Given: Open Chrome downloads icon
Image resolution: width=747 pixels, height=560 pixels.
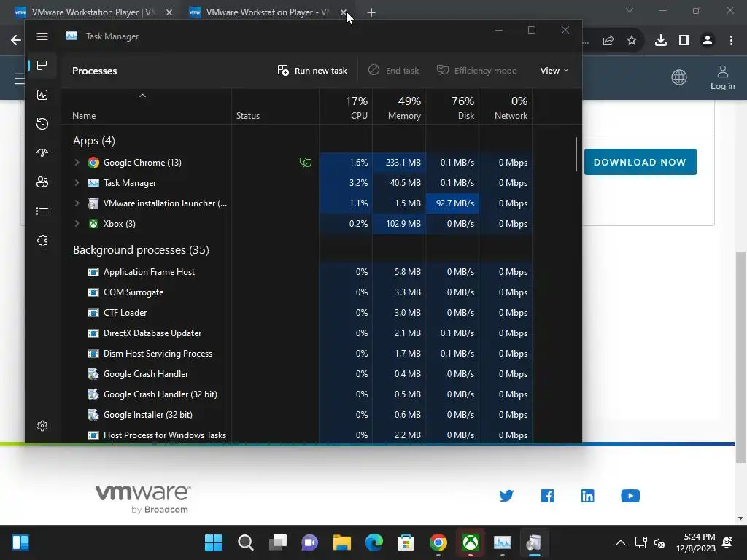Looking at the screenshot, I should click(x=661, y=41).
